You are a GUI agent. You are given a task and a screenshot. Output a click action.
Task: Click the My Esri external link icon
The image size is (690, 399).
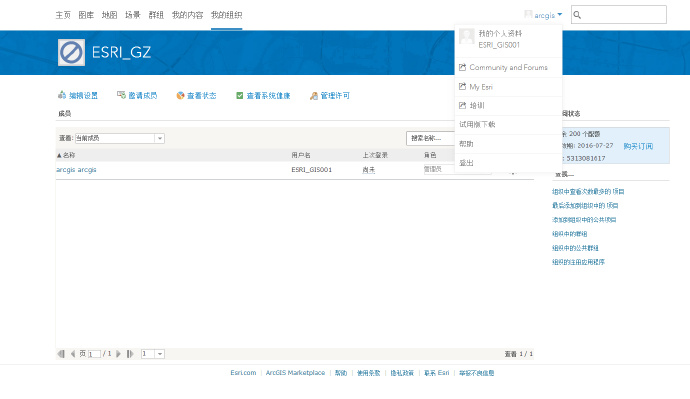pyautogui.click(x=462, y=87)
